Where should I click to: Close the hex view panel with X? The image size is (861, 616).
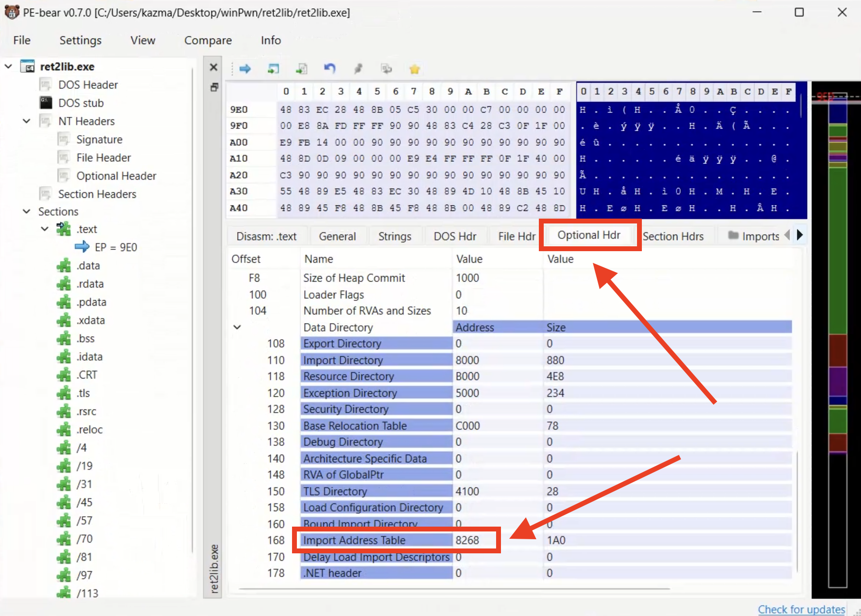point(213,67)
